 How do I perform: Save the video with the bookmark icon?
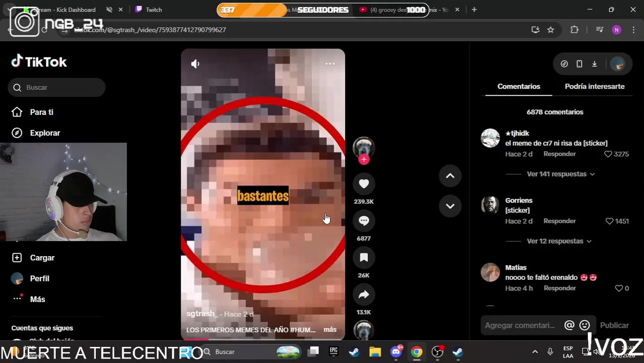click(x=364, y=258)
